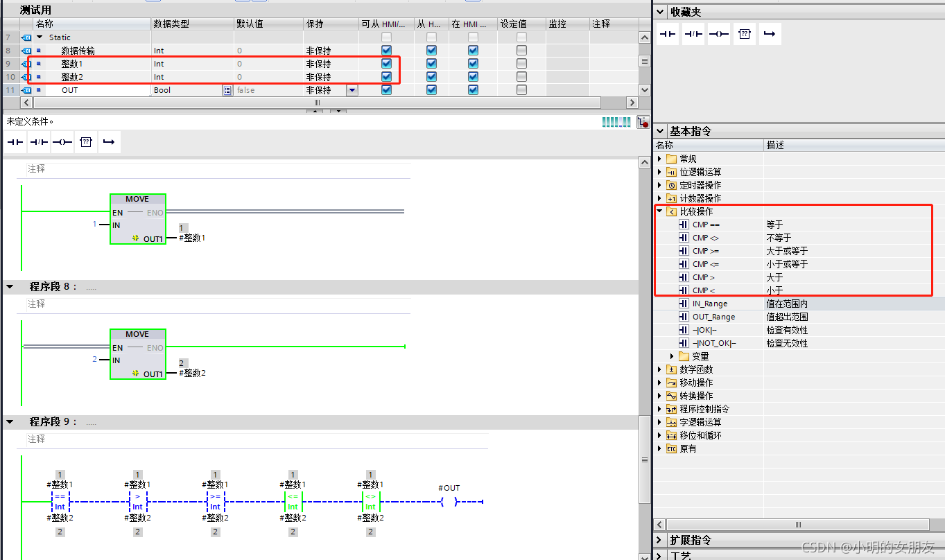Click the 默认值 column header

pos(268,24)
